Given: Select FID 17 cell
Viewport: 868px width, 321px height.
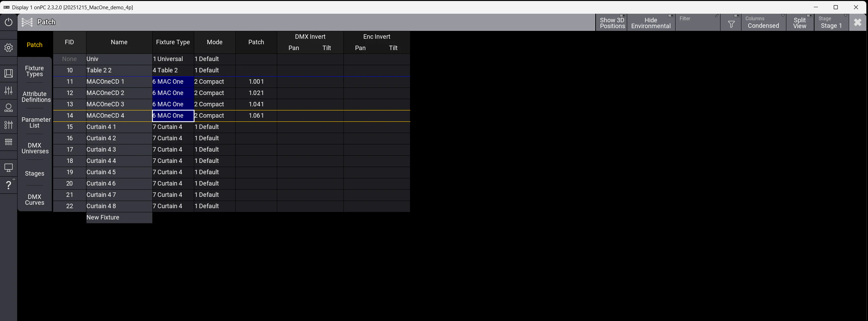Looking at the screenshot, I should click(x=69, y=150).
